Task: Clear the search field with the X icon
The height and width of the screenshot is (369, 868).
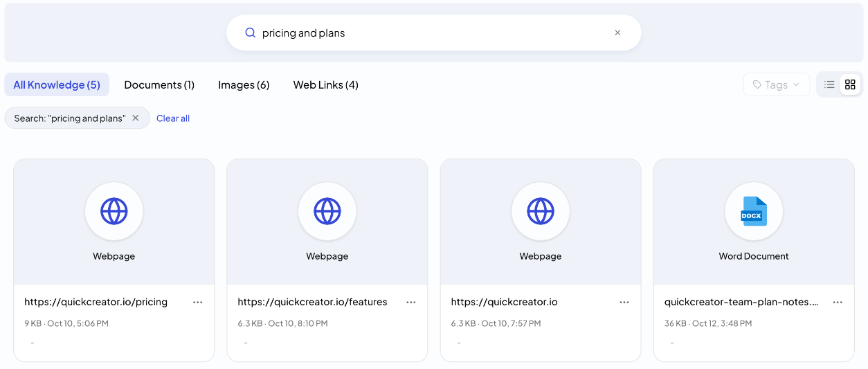Action: click(617, 33)
